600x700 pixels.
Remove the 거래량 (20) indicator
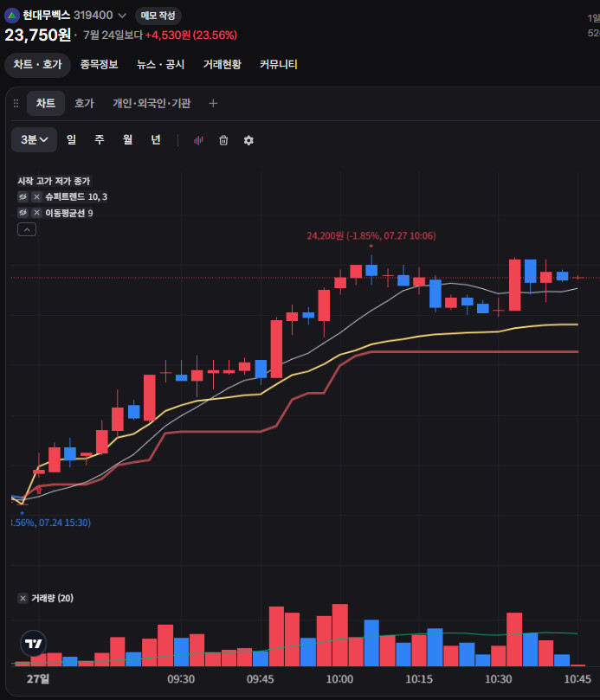[x=23, y=598]
